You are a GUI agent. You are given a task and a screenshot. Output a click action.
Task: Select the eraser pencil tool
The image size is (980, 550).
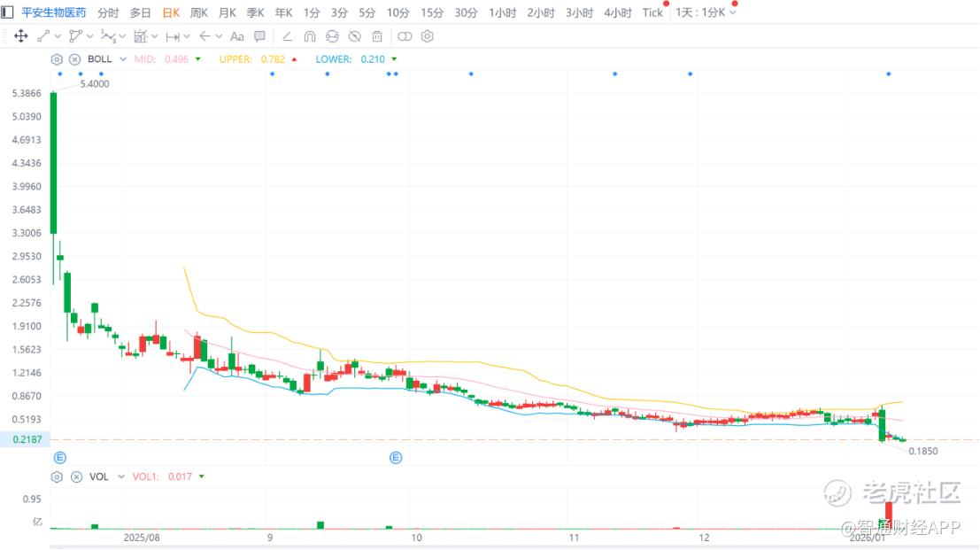(287, 36)
